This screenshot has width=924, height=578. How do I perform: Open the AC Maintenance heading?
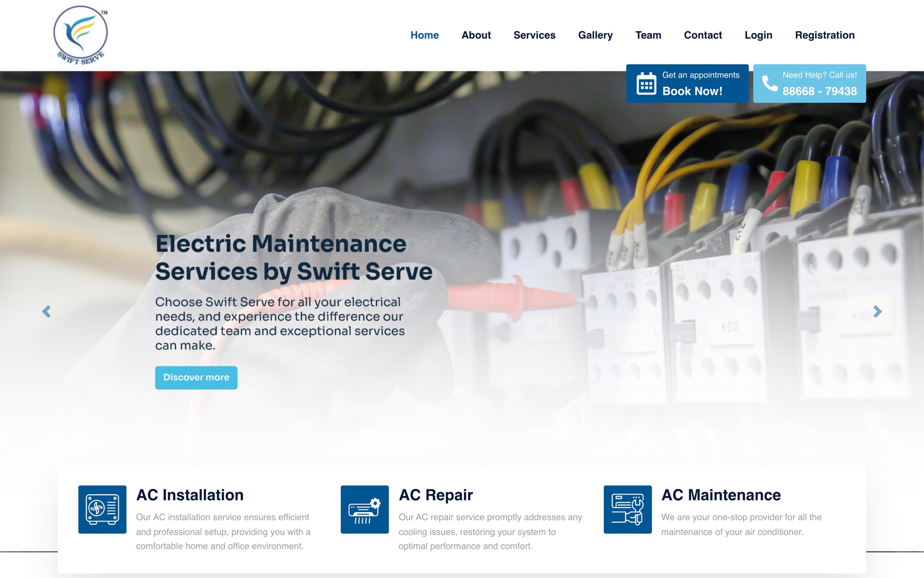(721, 495)
